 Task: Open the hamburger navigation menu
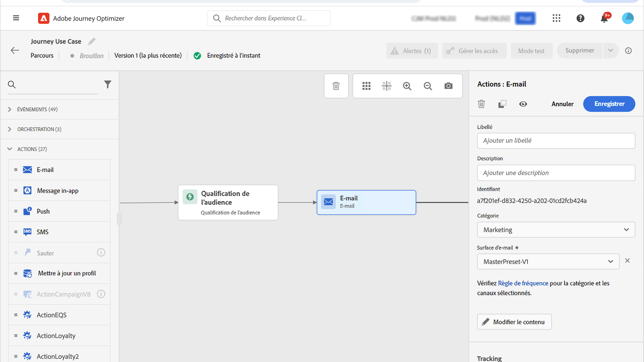[16, 18]
